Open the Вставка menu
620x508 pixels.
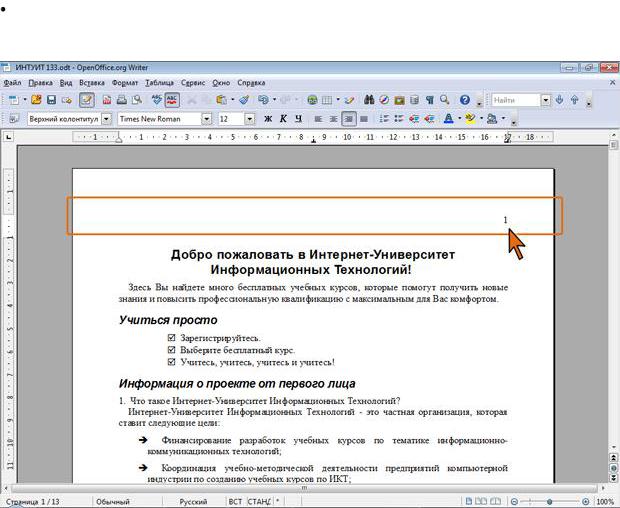[92, 83]
